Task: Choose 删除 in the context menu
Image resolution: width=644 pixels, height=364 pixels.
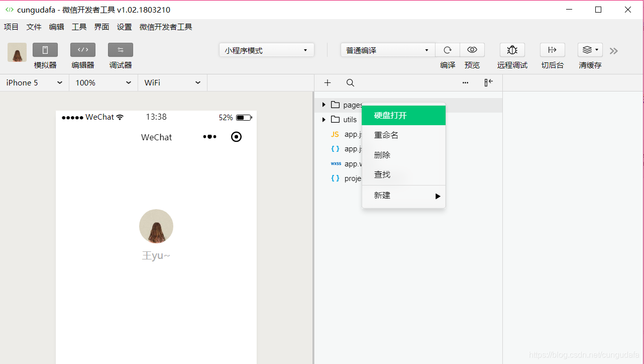Action: click(x=404, y=155)
